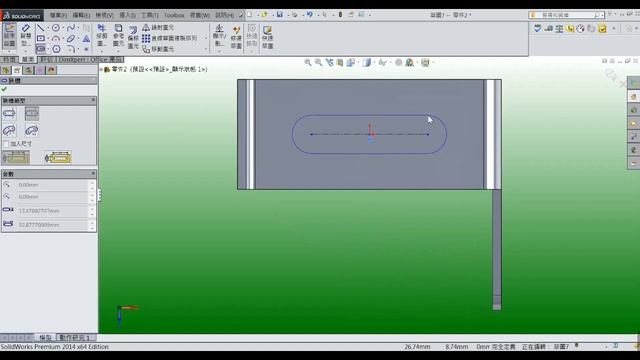Select overall length slot option
Image resolution: width=640 pixels, height=360 pixels.
pyautogui.click(x=58, y=157)
